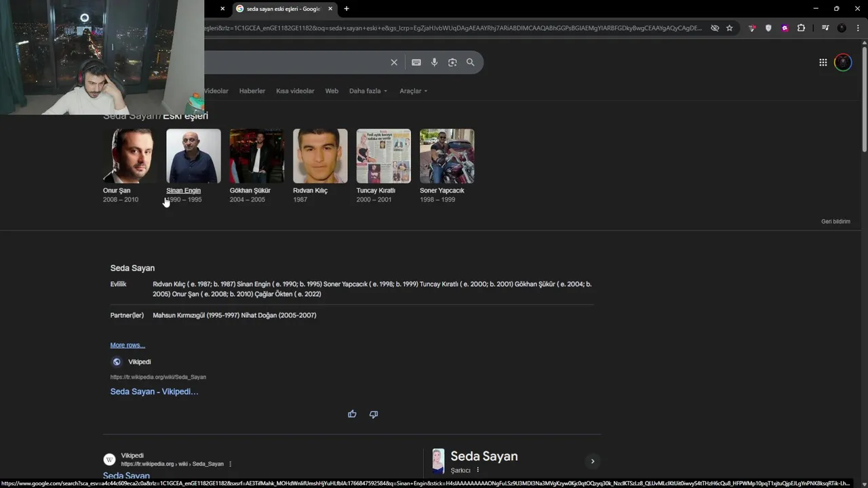Click the Sinan Engin name link

click(x=184, y=190)
